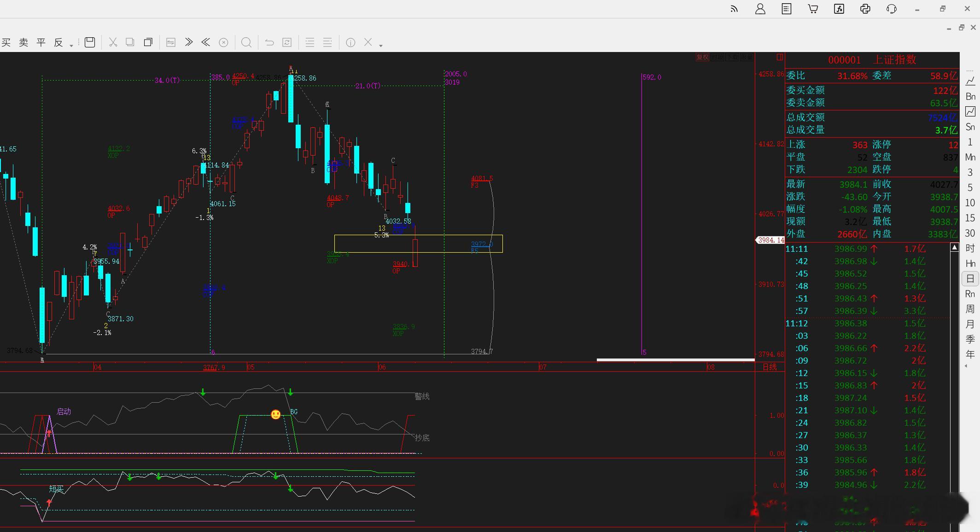The image size is (980, 532).
Task: Open the headset customer-service icon
Action: tap(892, 9)
